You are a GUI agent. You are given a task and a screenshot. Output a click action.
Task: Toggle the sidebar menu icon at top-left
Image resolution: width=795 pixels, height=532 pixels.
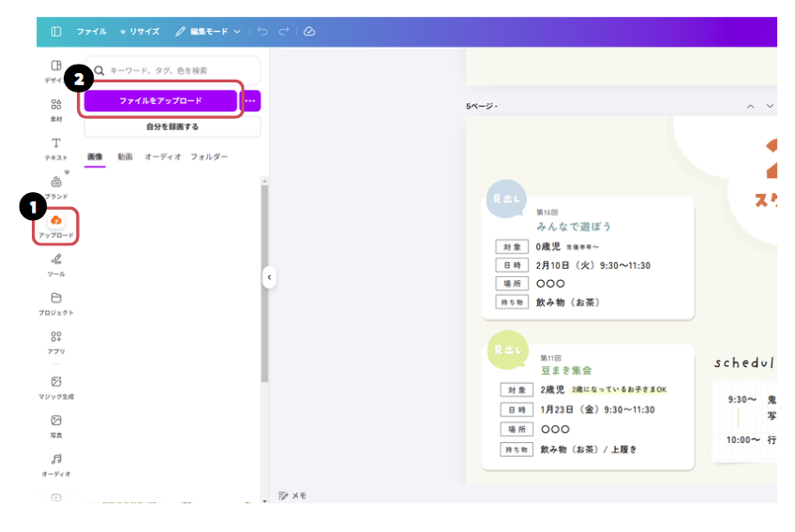pyautogui.click(x=56, y=31)
